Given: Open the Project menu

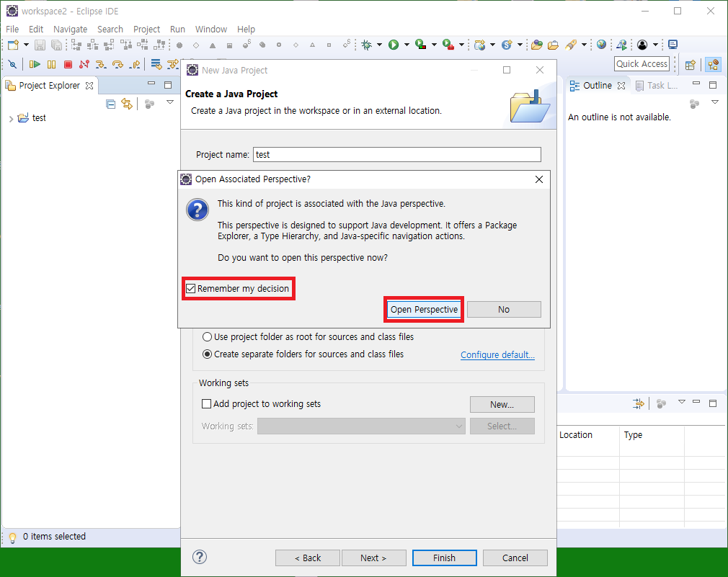Looking at the screenshot, I should 147,30.
